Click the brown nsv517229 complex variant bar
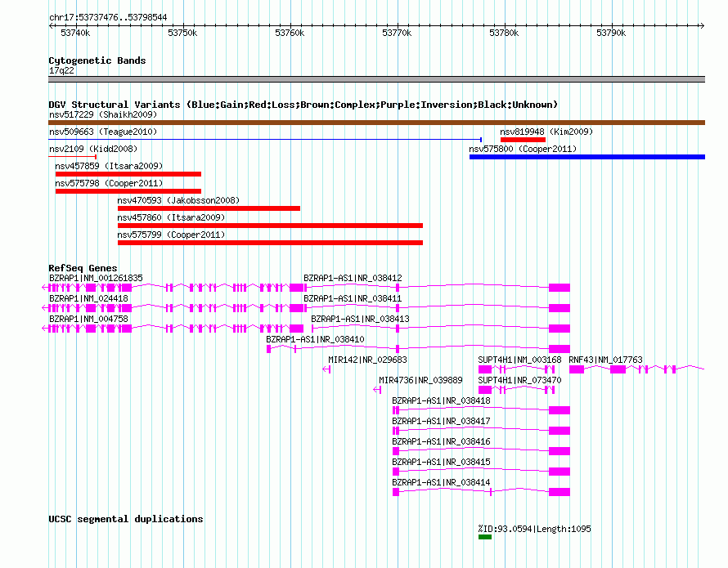 tap(376, 123)
